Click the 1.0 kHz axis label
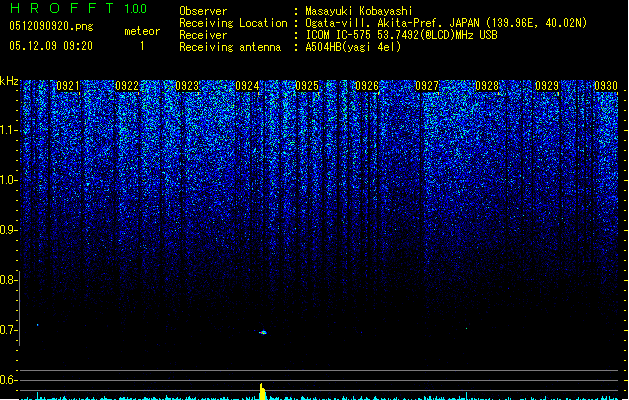The image size is (629, 400). [x=8, y=180]
